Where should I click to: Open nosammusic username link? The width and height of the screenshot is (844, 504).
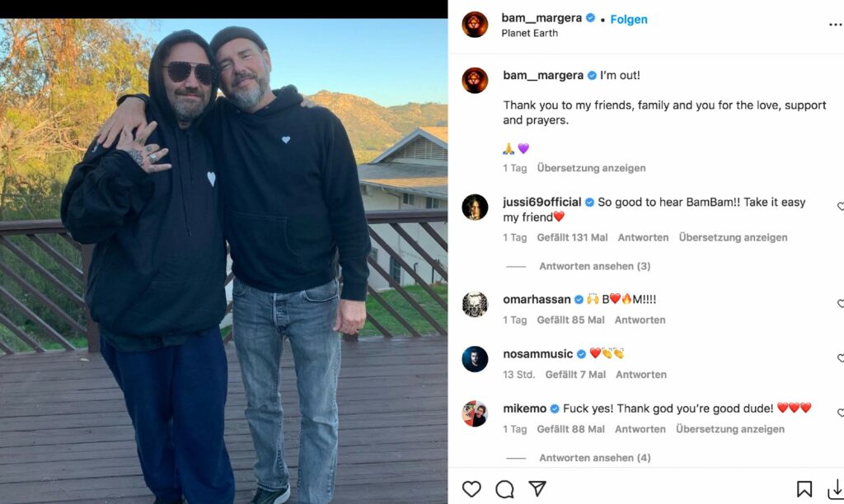click(537, 354)
